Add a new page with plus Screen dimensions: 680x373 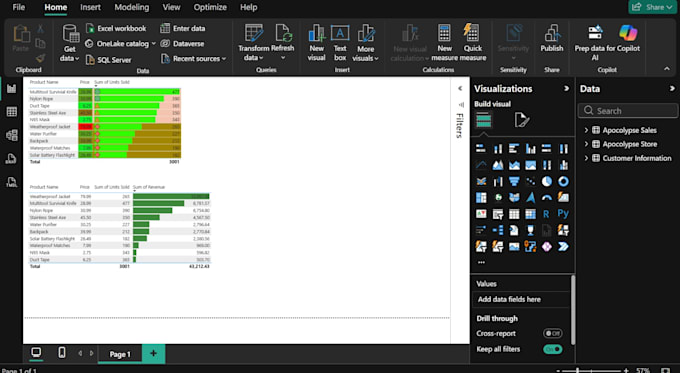pos(153,353)
